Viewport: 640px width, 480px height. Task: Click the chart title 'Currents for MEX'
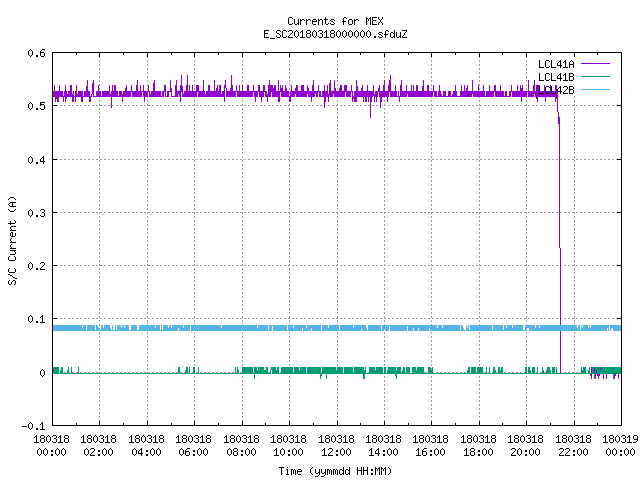(335, 21)
